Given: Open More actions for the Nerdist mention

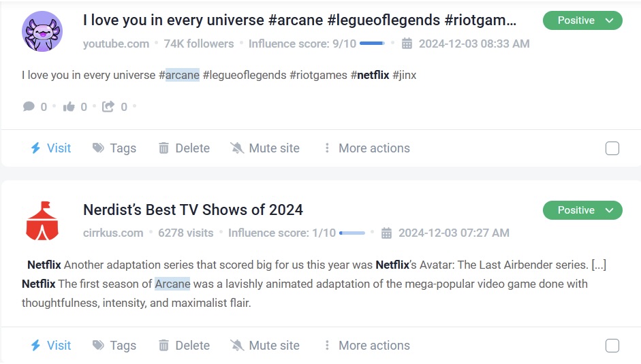Looking at the screenshot, I should 374,345.
